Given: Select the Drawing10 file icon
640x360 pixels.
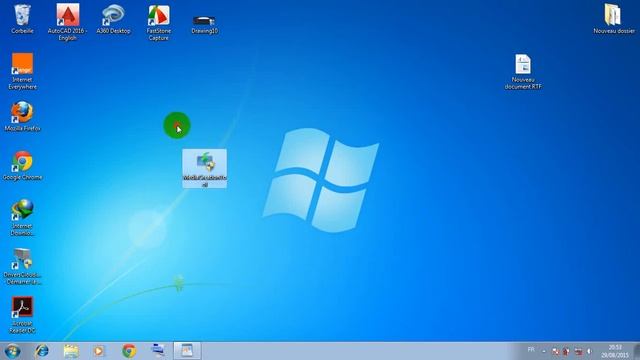Looking at the screenshot, I should (204, 24).
